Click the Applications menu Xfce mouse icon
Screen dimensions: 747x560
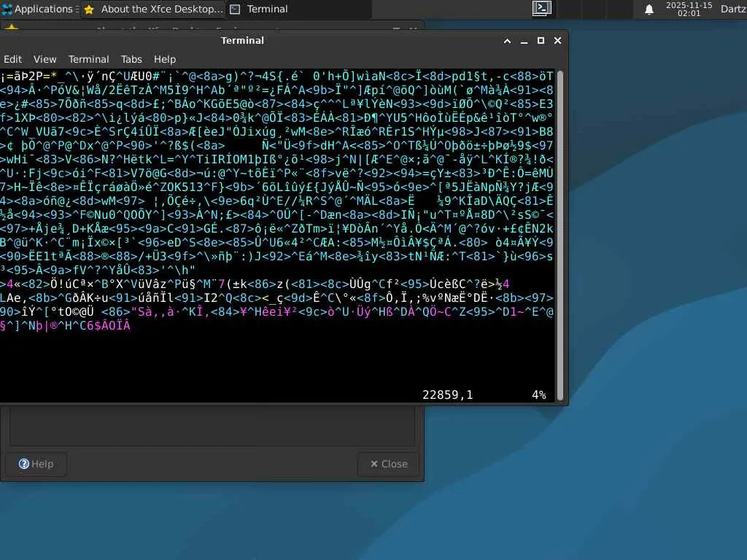click(7, 9)
